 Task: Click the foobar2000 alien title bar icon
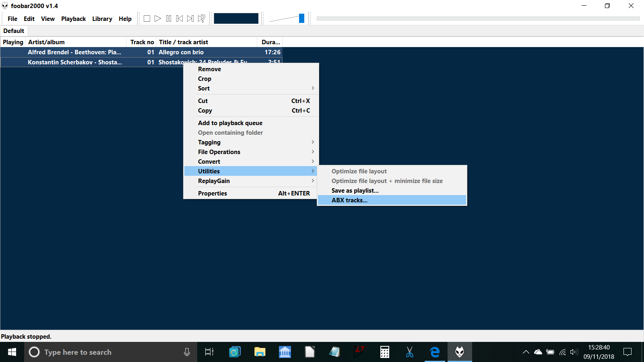pyautogui.click(x=5, y=6)
